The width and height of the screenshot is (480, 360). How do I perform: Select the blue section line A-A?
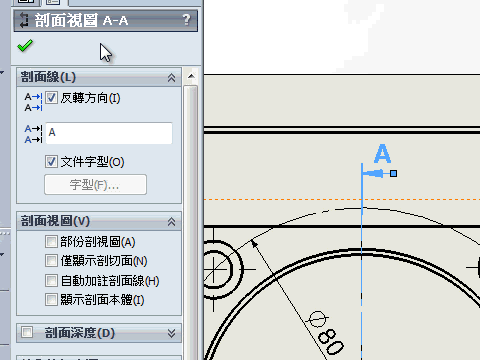pos(362,260)
